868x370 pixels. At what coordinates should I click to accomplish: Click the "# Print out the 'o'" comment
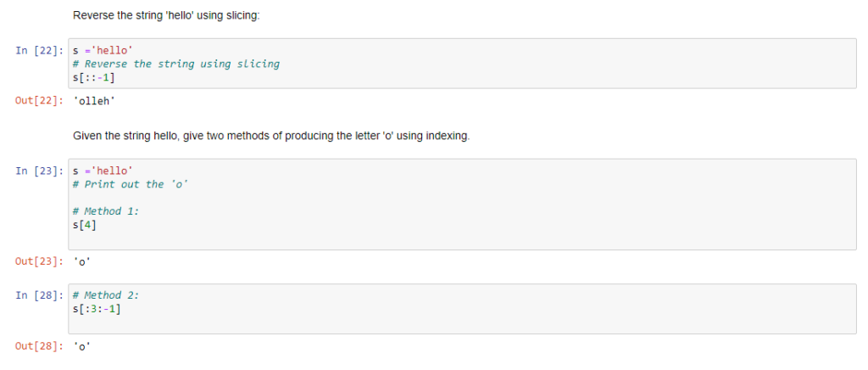click(x=131, y=184)
